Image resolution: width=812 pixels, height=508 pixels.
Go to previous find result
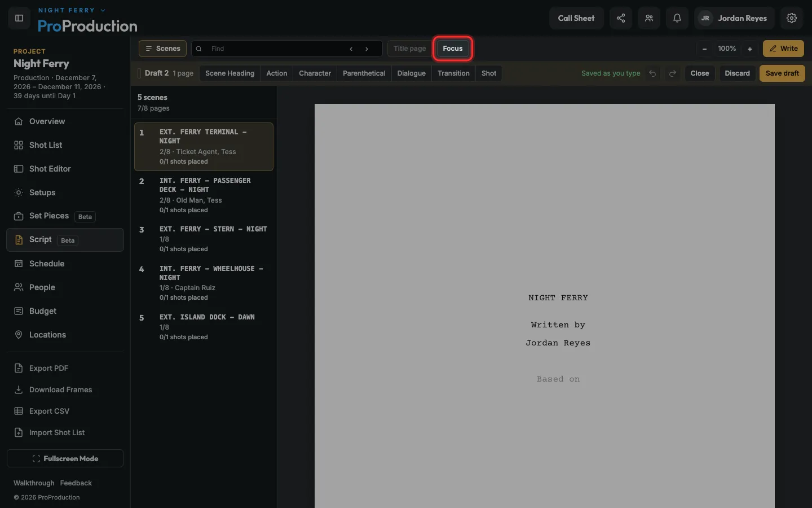[x=351, y=49]
